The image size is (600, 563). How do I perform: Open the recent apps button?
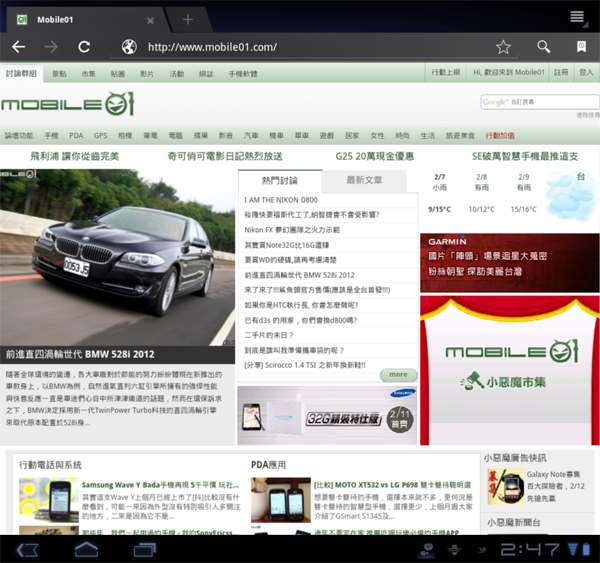coord(145,550)
